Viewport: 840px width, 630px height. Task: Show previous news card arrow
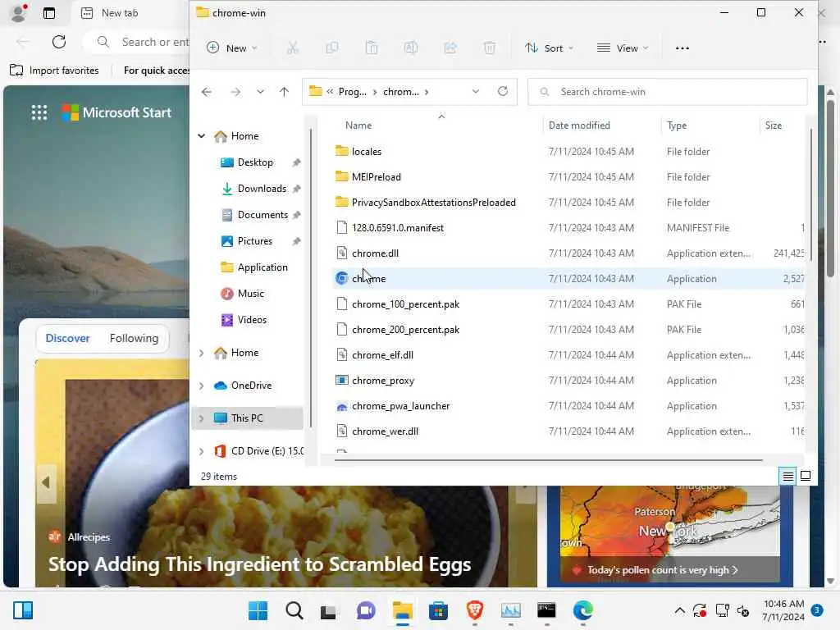point(46,482)
